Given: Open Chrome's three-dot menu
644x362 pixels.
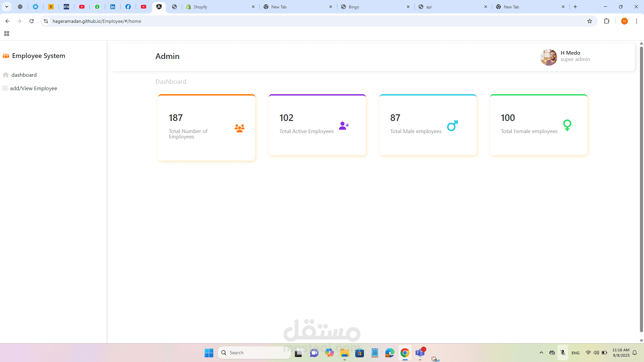Looking at the screenshot, I should coord(637,21).
